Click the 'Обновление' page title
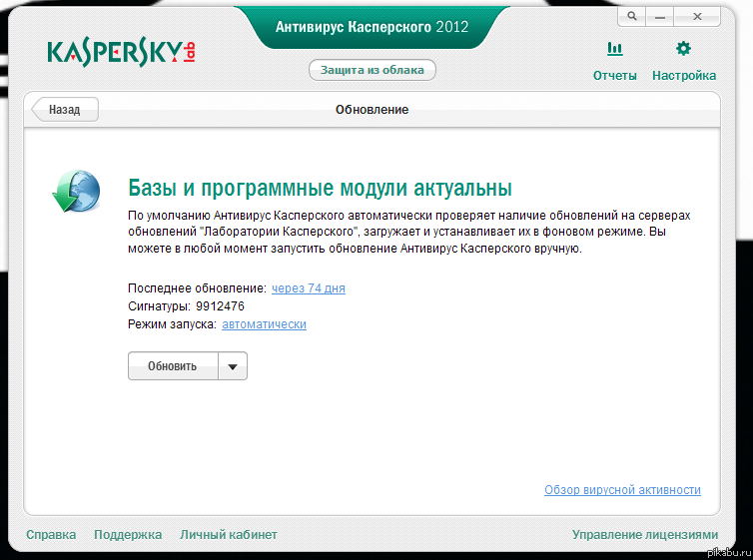 coord(372,110)
